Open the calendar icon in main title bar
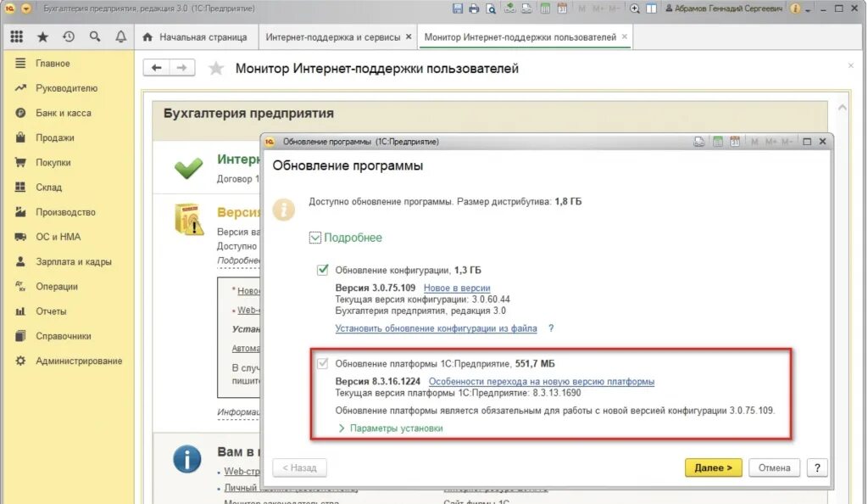Image resolution: width=868 pixels, height=504 pixels. click(x=562, y=8)
